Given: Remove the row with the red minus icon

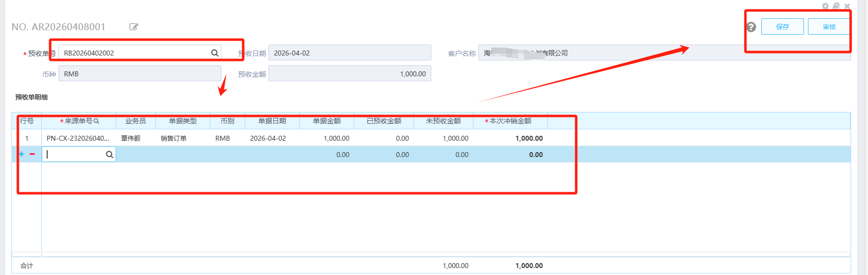Looking at the screenshot, I should pyautogui.click(x=32, y=154).
